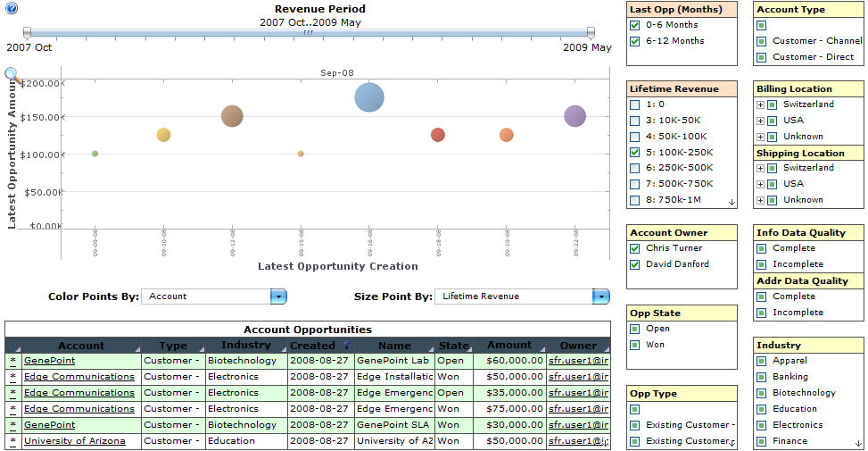868x451 pixels.
Task: Open the help question mark icon
Action: (11, 8)
